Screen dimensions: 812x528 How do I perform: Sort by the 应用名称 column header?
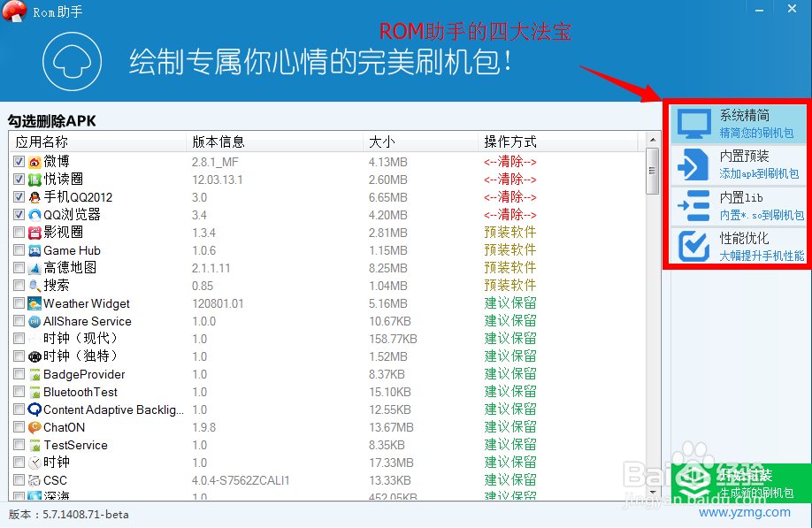(x=98, y=142)
